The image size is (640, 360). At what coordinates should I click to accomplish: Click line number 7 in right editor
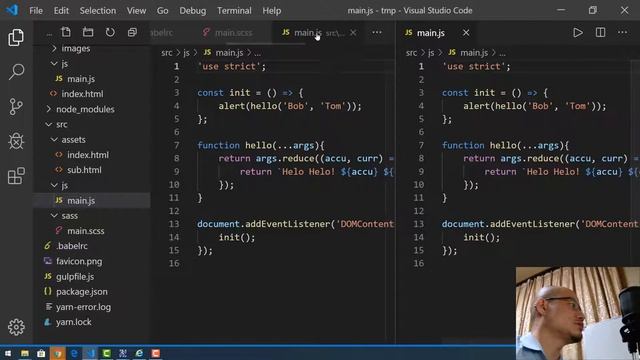(x=421, y=145)
